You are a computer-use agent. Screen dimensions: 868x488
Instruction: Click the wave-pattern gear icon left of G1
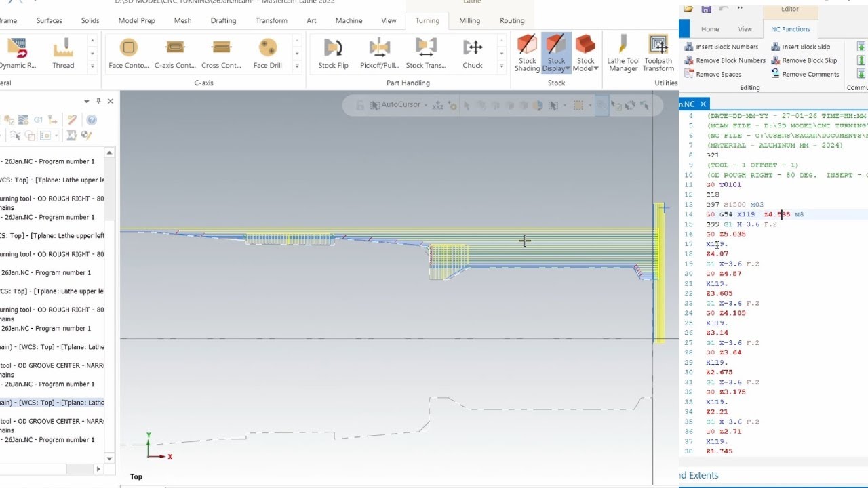click(x=23, y=120)
